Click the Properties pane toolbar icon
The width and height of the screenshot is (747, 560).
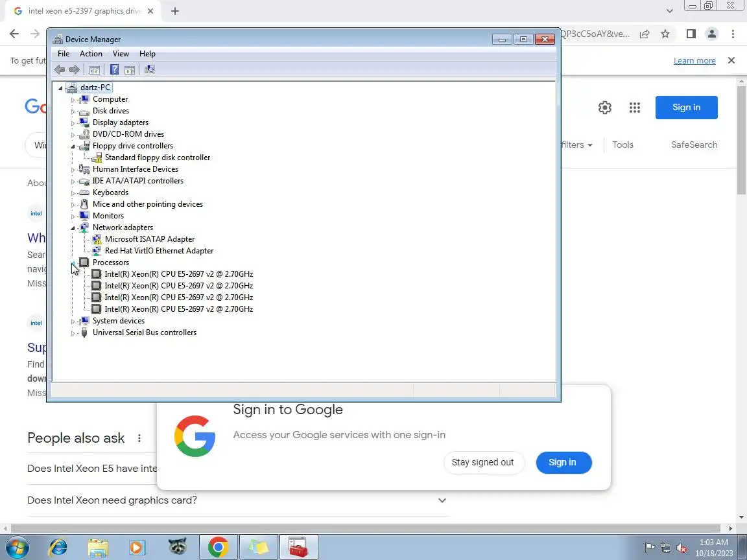click(x=130, y=69)
